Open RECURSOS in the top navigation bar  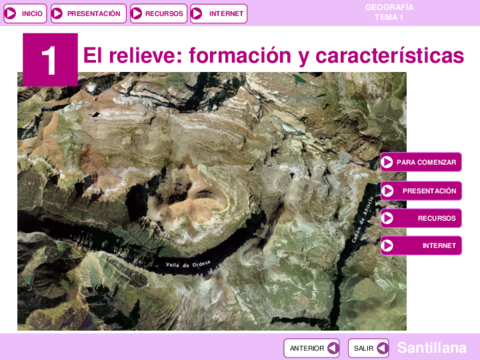[159, 14]
